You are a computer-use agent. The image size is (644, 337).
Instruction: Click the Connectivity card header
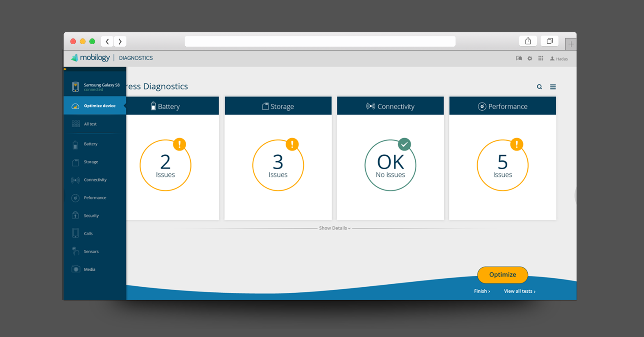tap(390, 106)
